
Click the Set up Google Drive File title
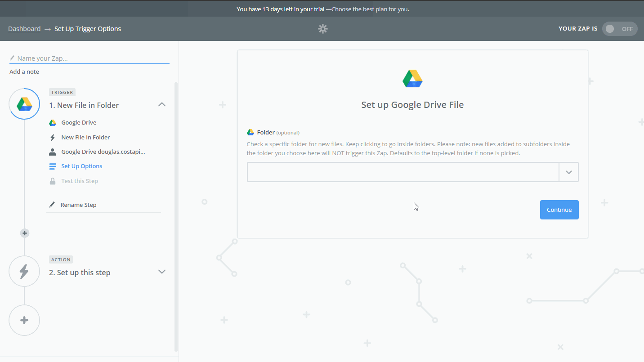[412, 105]
